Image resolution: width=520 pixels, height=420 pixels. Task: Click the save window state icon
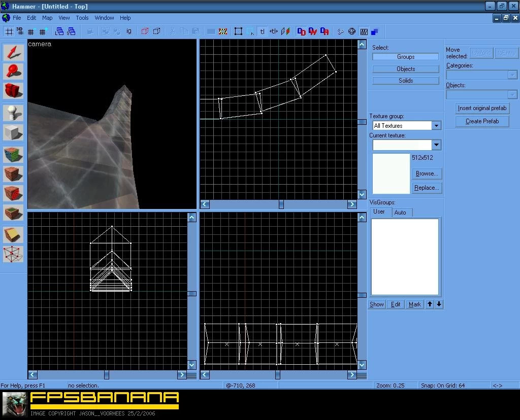point(71,31)
